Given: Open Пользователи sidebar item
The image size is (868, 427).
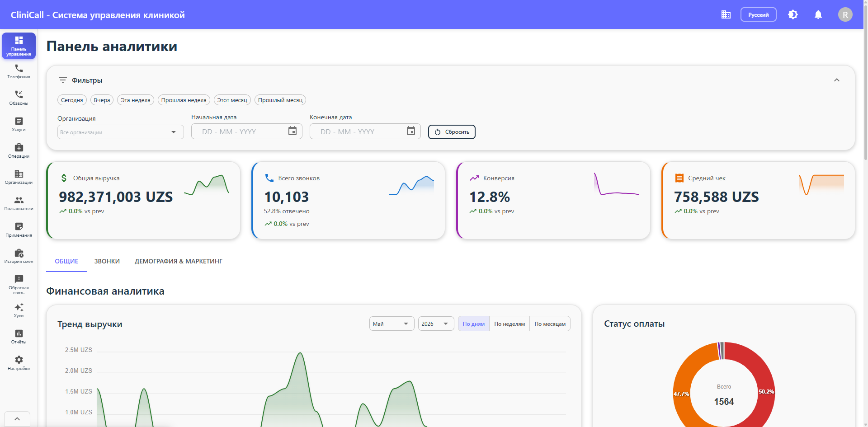Looking at the screenshot, I should [19, 203].
